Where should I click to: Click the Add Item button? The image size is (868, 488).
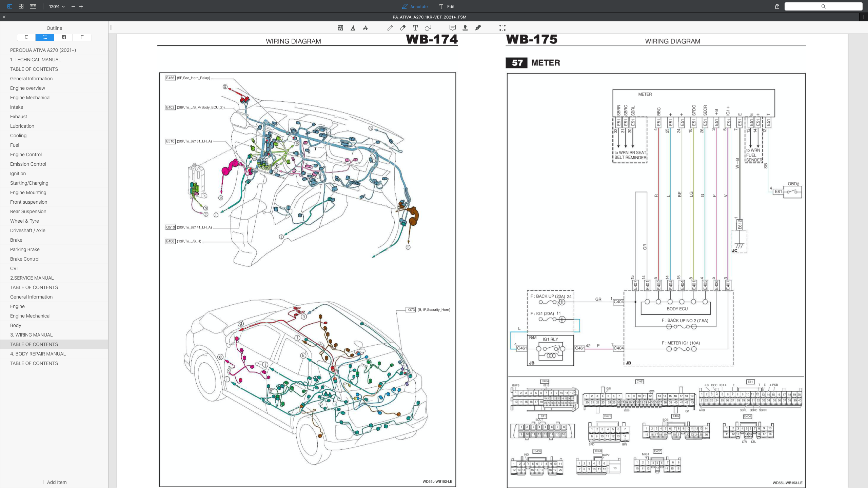click(x=54, y=482)
